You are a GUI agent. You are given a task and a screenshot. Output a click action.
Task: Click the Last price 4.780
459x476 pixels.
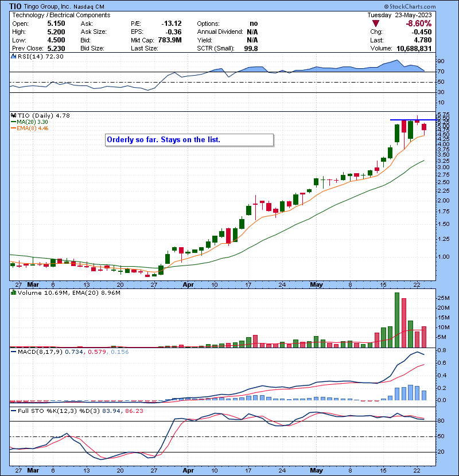pyautogui.click(x=422, y=40)
